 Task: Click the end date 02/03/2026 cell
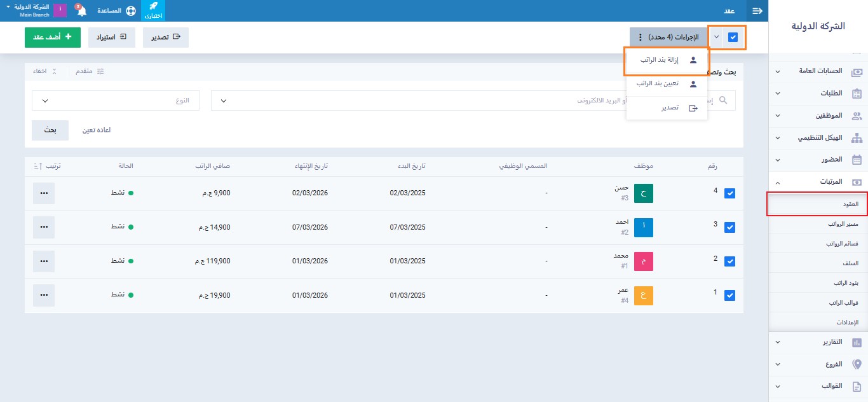310,193
